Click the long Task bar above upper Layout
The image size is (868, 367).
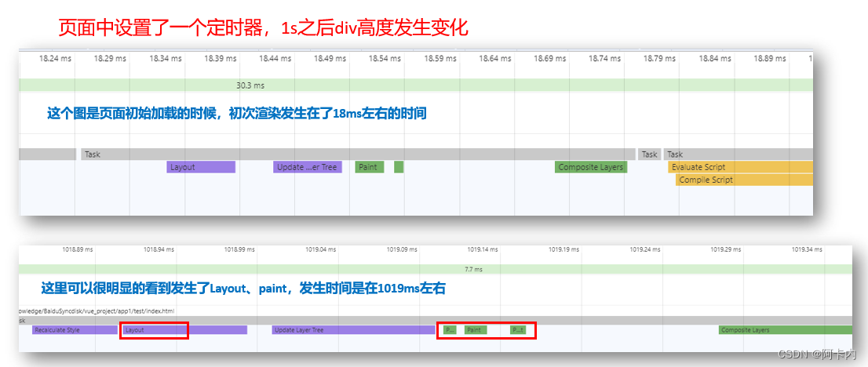(358, 154)
